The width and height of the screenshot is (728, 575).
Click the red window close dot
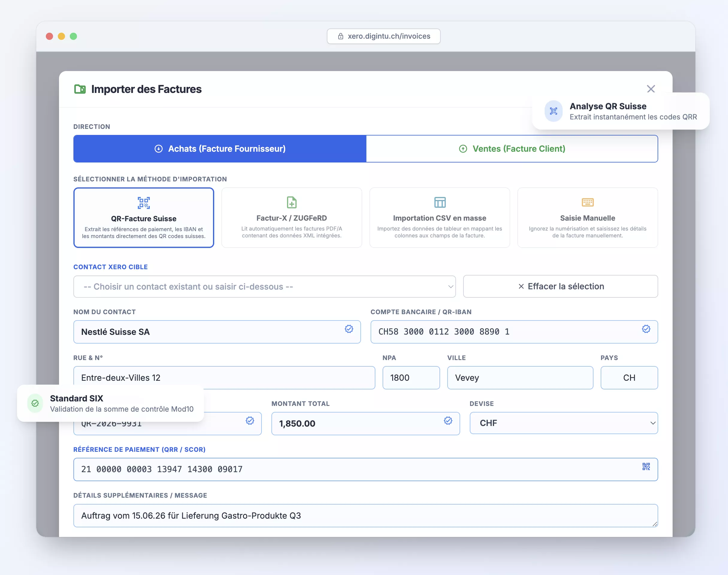[49, 36]
